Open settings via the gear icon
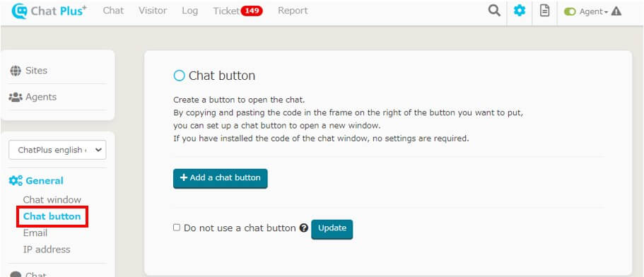 (520, 11)
